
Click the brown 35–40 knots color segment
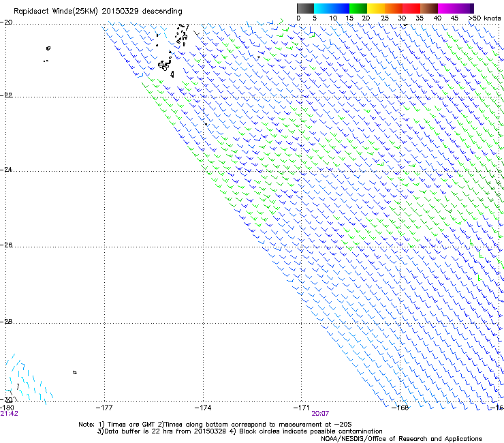429,8
